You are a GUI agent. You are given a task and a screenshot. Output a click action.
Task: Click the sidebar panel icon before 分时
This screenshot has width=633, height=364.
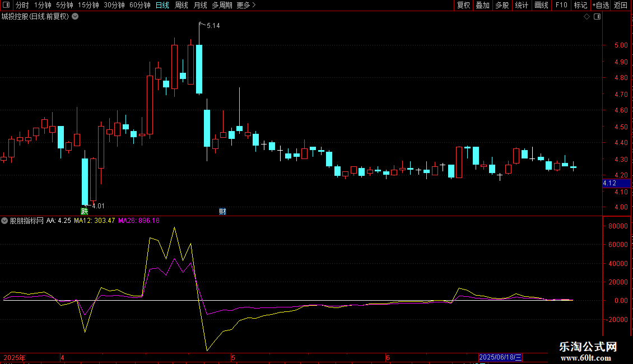[6, 5]
